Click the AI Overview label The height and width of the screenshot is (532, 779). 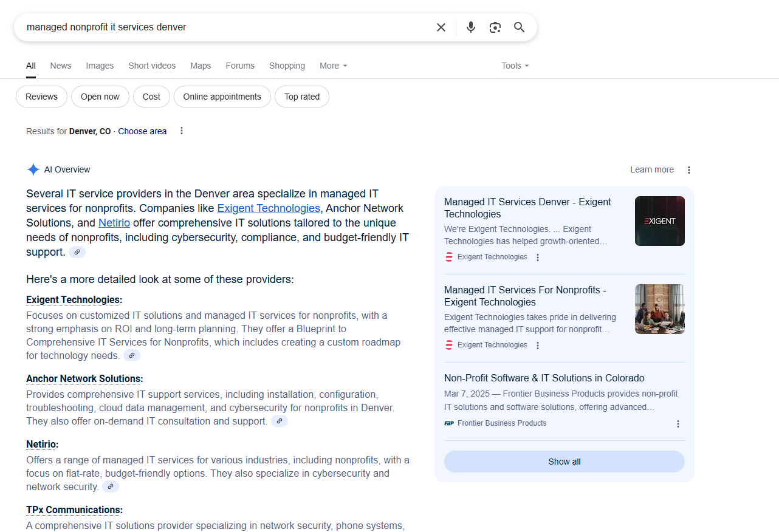pos(67,169)
